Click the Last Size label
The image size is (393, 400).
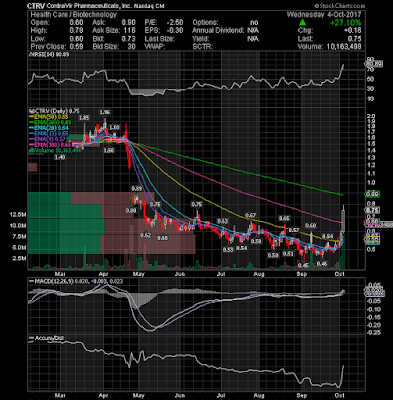click(x=160, y=39)
